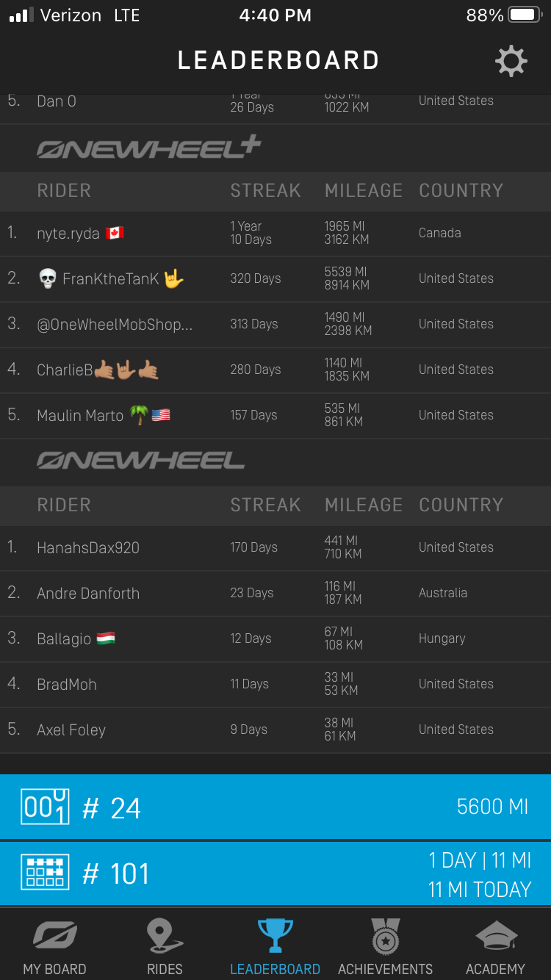Image resolution: width=551 pixels, height=980 pixels.
Task: Open settings with the gear icon
Action: (x=511, y=61)
